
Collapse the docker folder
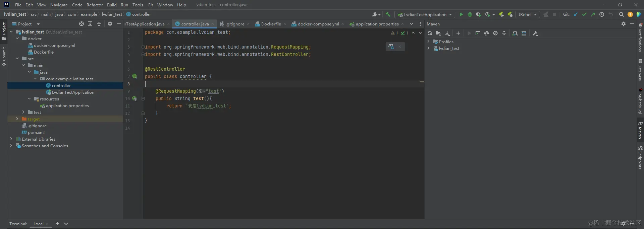click(x=17, y=39)
